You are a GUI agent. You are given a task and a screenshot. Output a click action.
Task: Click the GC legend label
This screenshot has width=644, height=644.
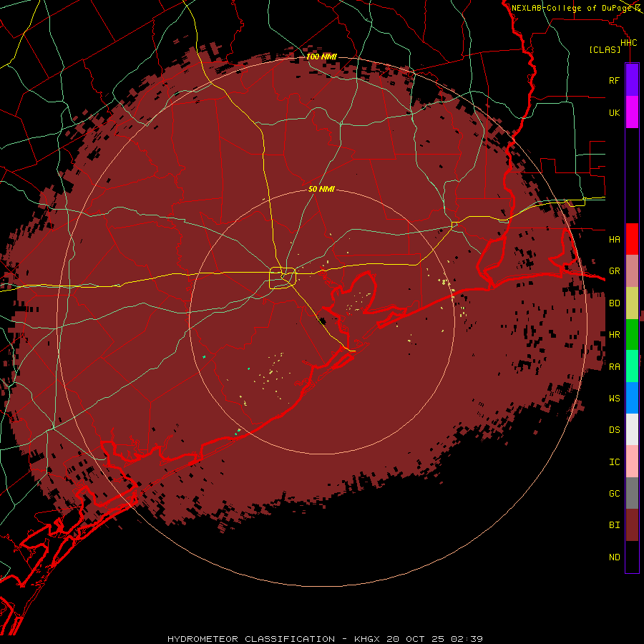(614, 494)
